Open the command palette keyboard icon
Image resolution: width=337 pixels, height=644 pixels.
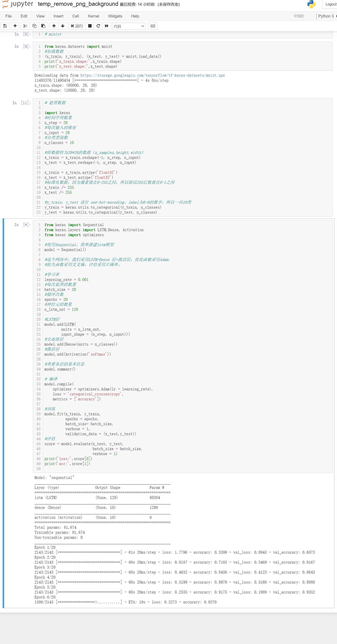click(153, 26)
